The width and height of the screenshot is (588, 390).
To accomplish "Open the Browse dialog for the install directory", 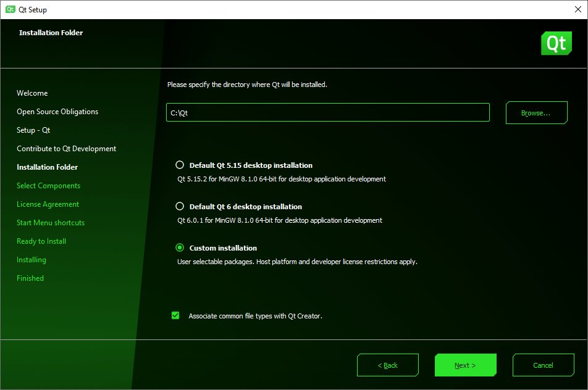I will tap(536, 112).
